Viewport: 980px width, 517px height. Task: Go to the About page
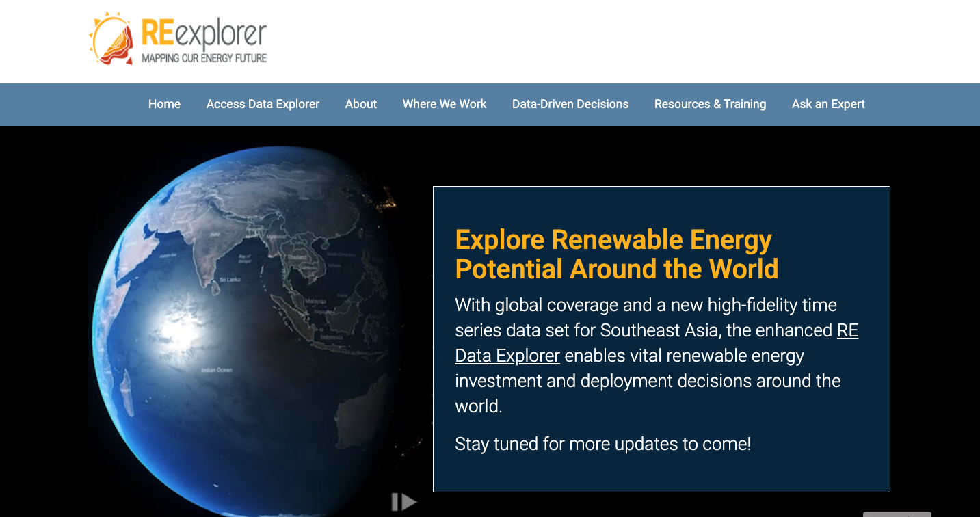360,104
